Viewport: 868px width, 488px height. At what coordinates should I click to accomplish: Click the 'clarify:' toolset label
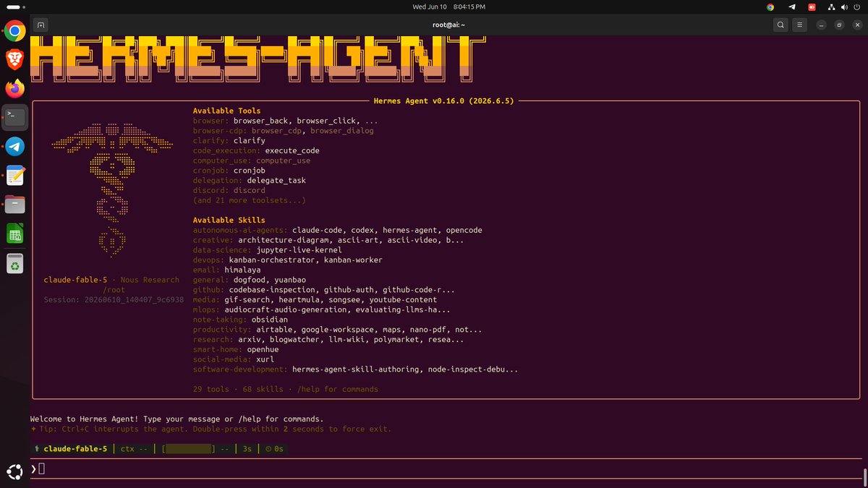[210, 140]
